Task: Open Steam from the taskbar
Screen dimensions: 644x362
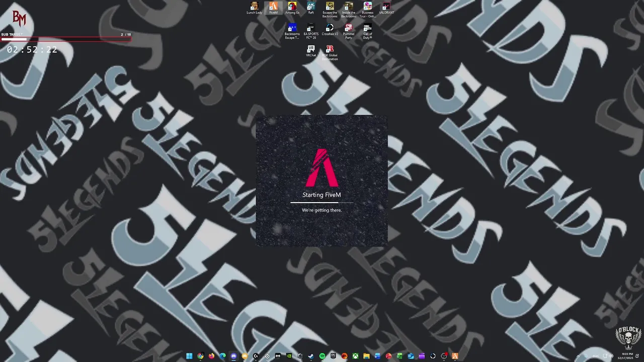Action: point(311,356)
